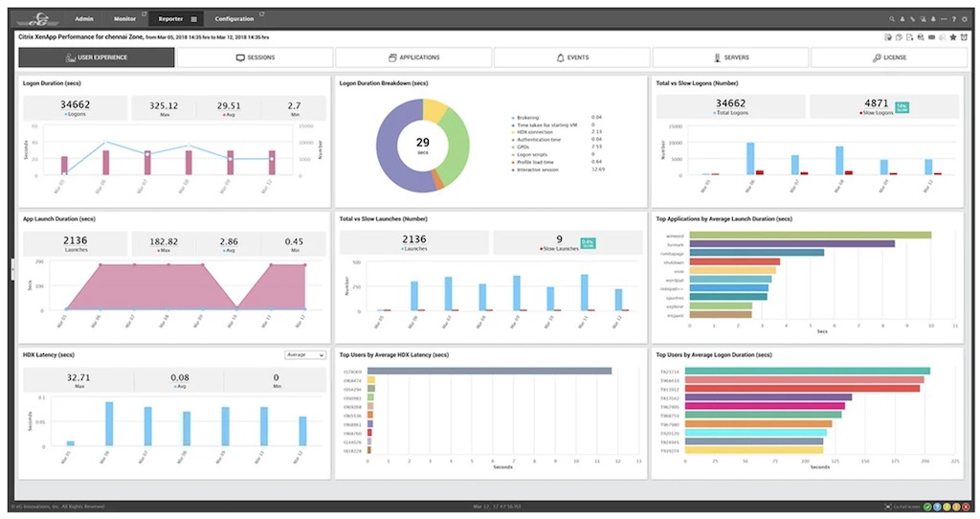Open the Servers tab

(x=730, y=57)
